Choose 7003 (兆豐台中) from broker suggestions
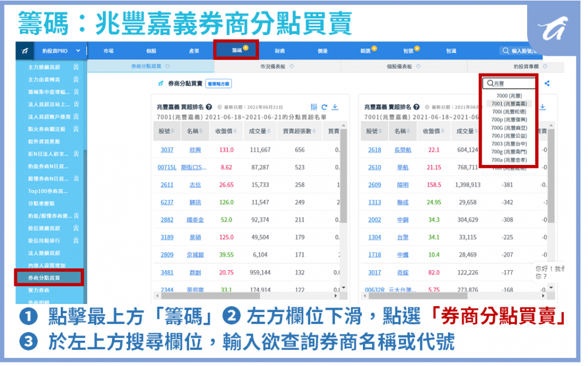The height and width of the screenshot is (366, 588). click(x=509, y=144)
